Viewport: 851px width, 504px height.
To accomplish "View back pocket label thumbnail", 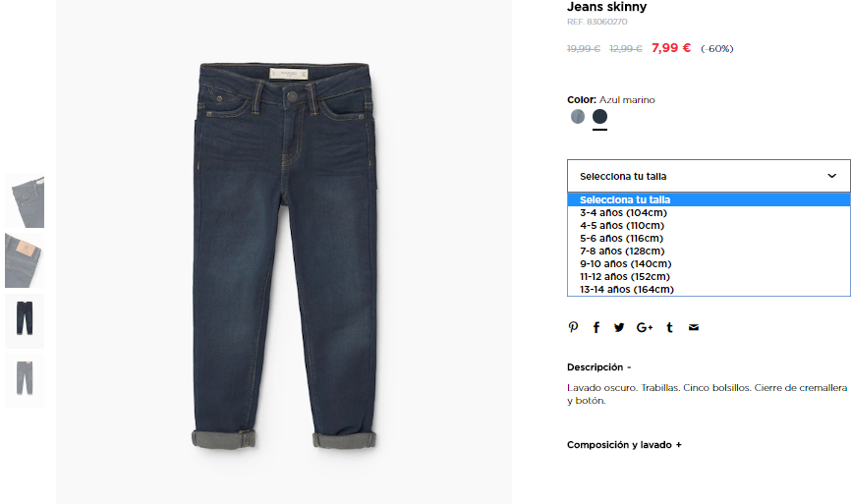I will pyautogui.click(x=25, y=260).
